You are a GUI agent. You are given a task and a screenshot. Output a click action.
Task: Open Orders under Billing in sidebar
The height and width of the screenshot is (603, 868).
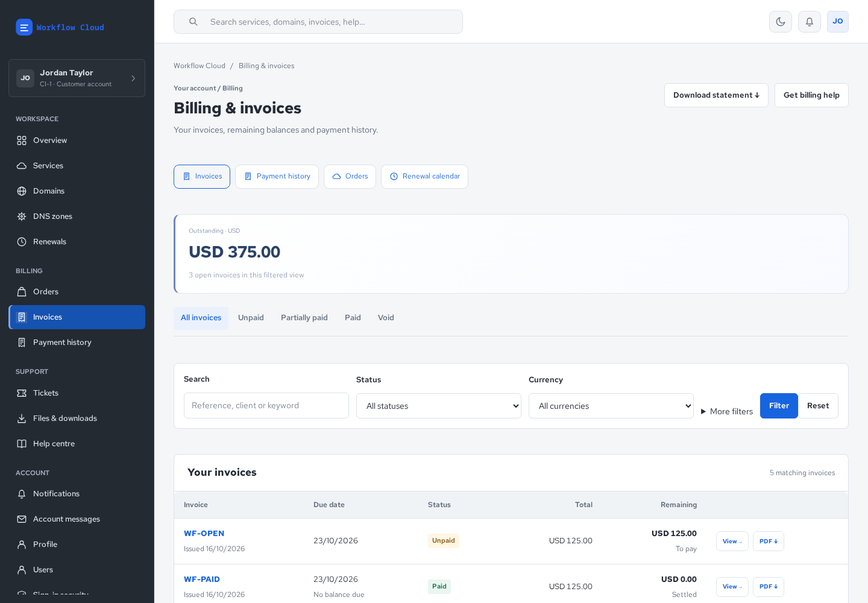(77, 292)
